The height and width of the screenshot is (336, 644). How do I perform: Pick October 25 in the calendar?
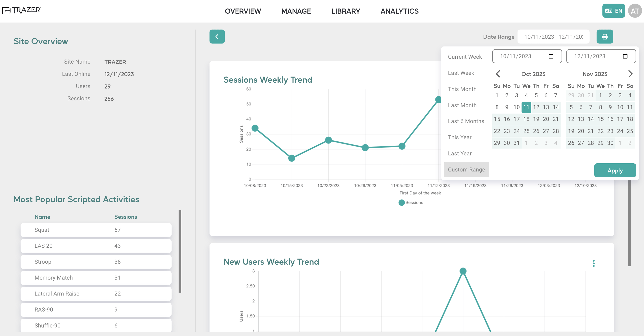click(x=526, y=131)
